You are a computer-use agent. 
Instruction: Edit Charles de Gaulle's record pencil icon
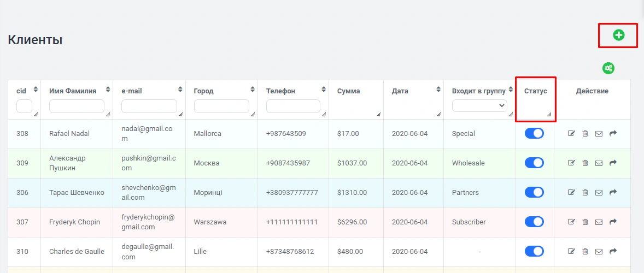572,252
